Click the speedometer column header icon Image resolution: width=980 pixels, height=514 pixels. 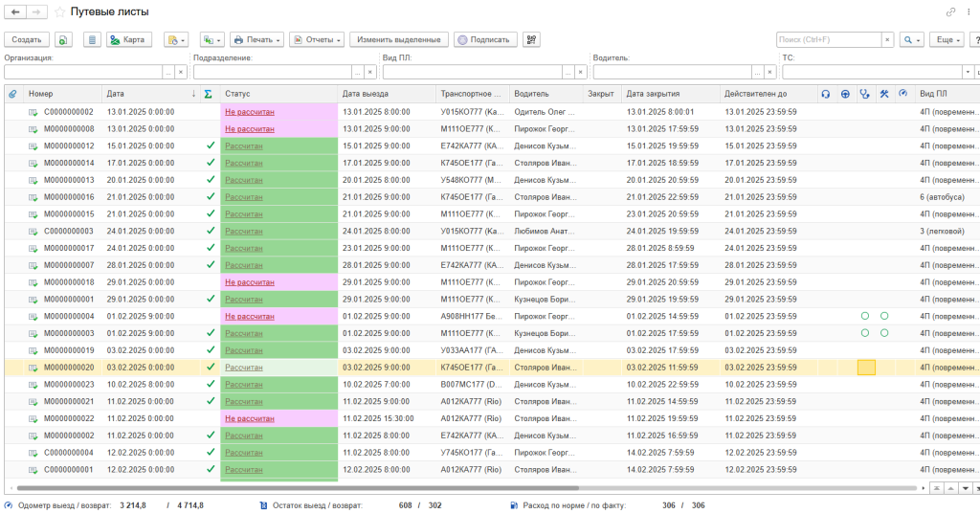pyautogui.click(x=902, y=94)
